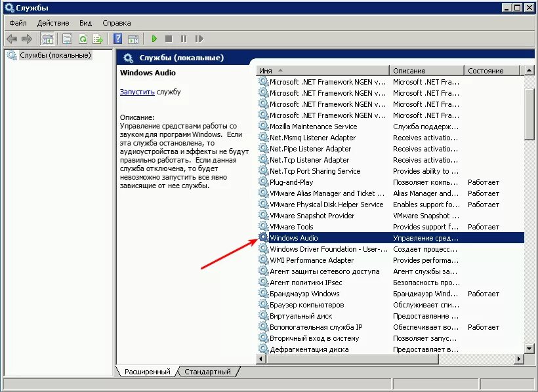
Task: Sort by the Описание column header
Action: pyautogui.click(x=427, y=71)
